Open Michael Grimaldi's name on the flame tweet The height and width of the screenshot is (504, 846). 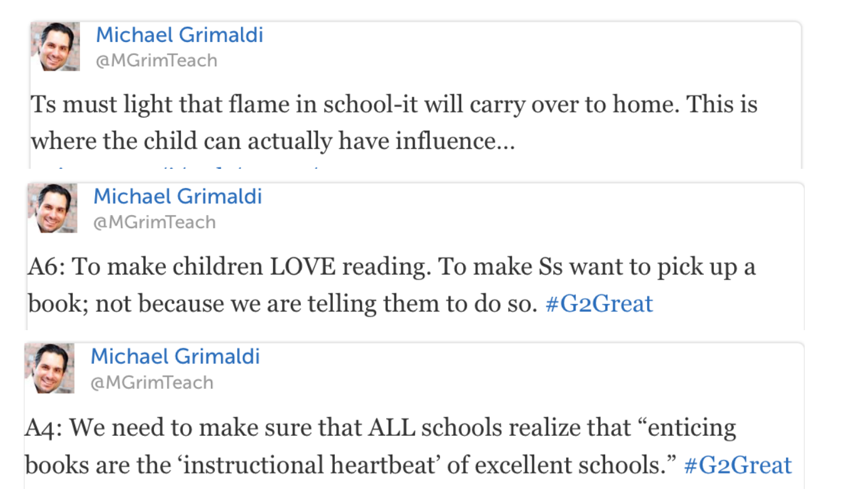[180, 35]
